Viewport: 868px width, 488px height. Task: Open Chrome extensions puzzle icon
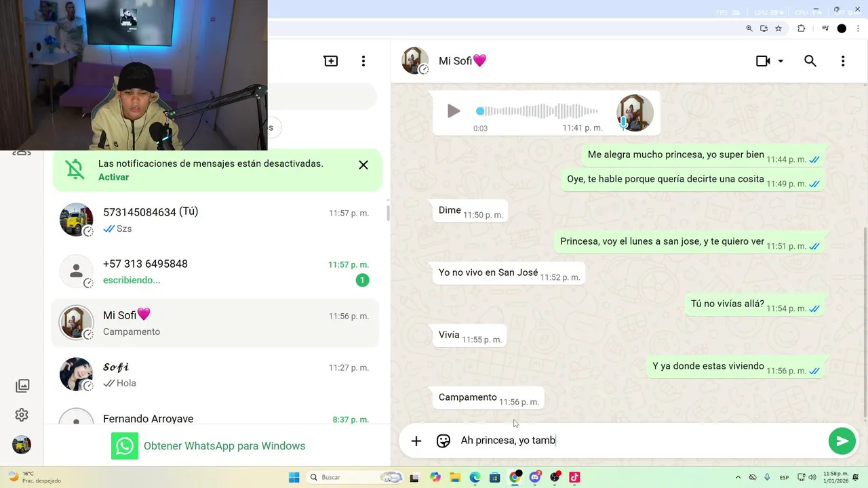[x=802, y=28]
